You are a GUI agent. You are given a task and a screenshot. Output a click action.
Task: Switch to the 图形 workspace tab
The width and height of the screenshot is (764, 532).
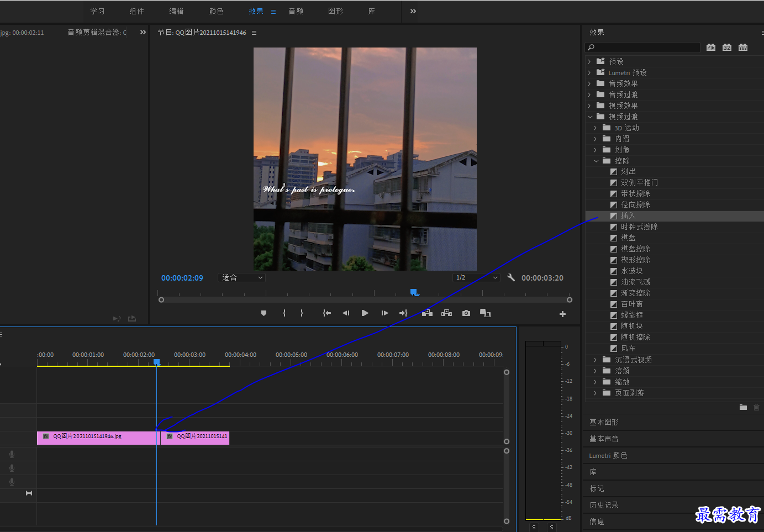tap(335, 11)
